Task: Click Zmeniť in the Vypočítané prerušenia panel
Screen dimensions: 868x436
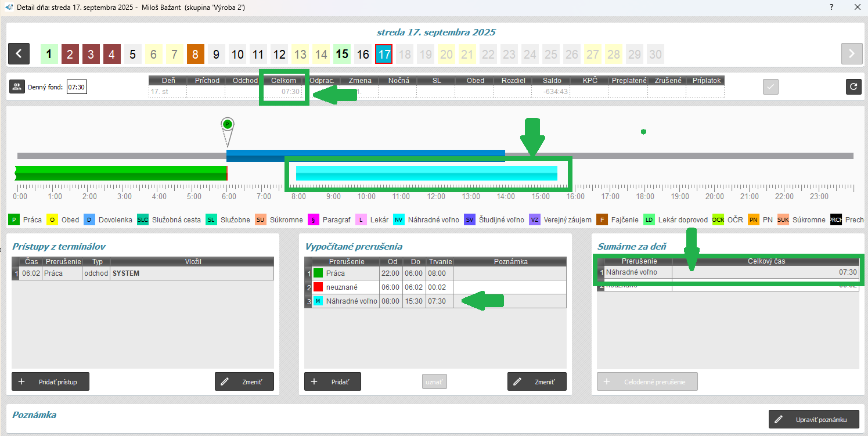Action: [x=536, y=381]
